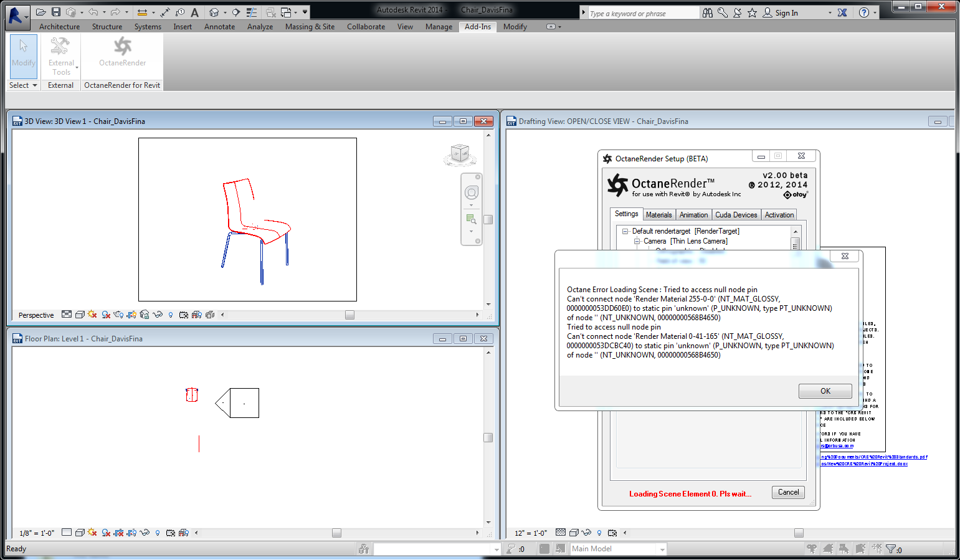The image size is (960, 560).
Task: Toggle Reveal Hidden Elements bulb in 3D View
Action: click(x=171, y=315)
